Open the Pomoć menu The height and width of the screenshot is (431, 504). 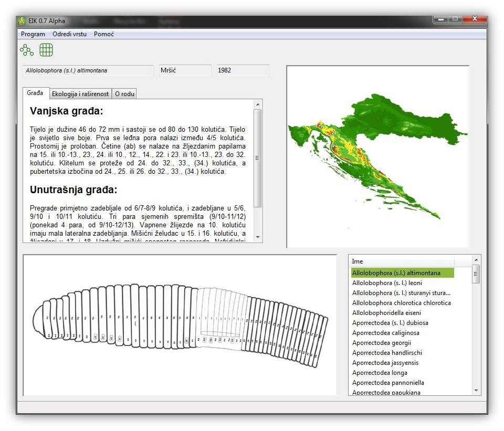coord(104,34)
